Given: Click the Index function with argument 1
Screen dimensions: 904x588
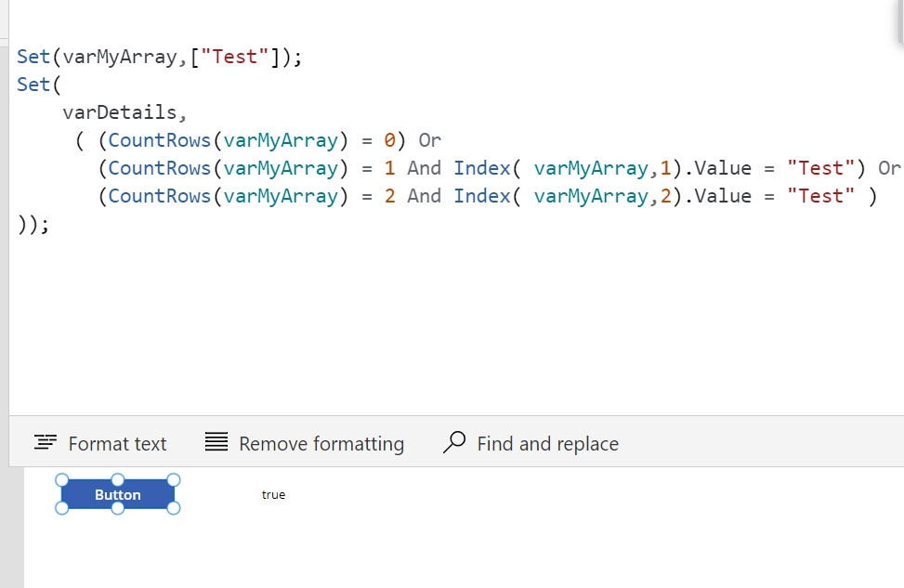Looking at the screenshot, I should point(481,168).
